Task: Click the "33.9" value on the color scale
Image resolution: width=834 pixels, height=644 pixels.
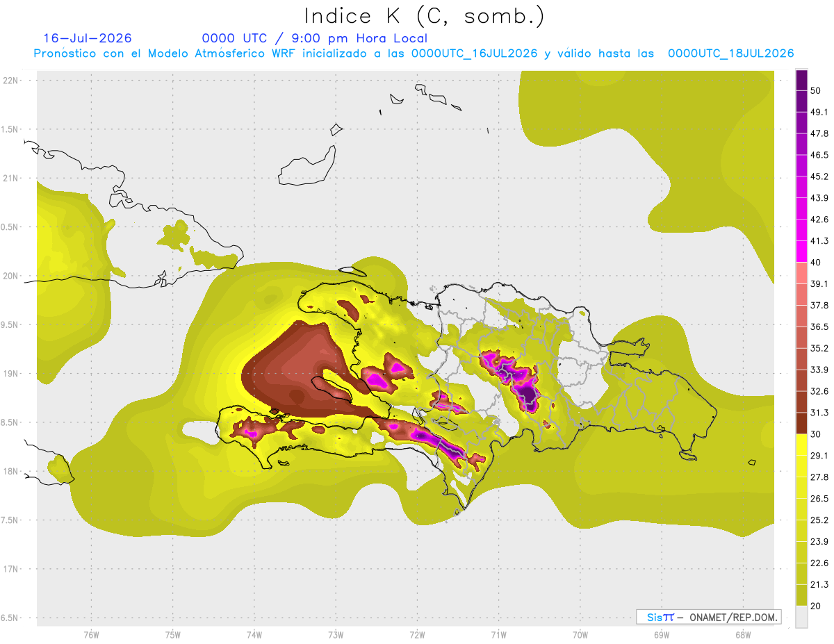Action: pyautogui.click(x=819, y=370)
